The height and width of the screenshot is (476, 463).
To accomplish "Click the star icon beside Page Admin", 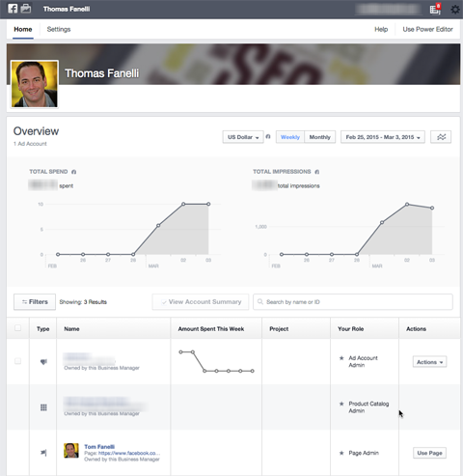I will click(x=341, y=453).
